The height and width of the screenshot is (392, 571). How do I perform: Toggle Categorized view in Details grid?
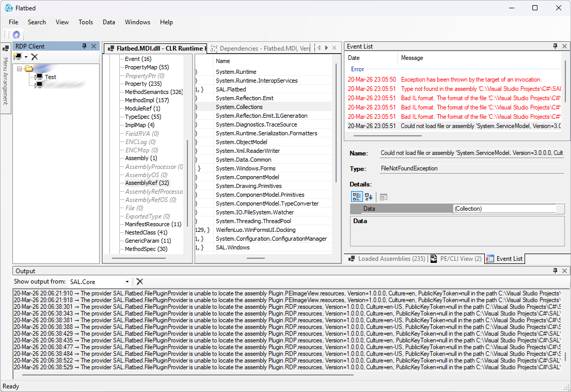(356, 197)
